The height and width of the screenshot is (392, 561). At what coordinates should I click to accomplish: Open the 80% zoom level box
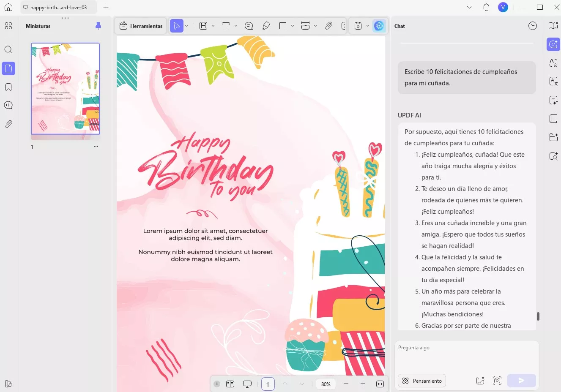pyautogui.click(x=326, y=384)
